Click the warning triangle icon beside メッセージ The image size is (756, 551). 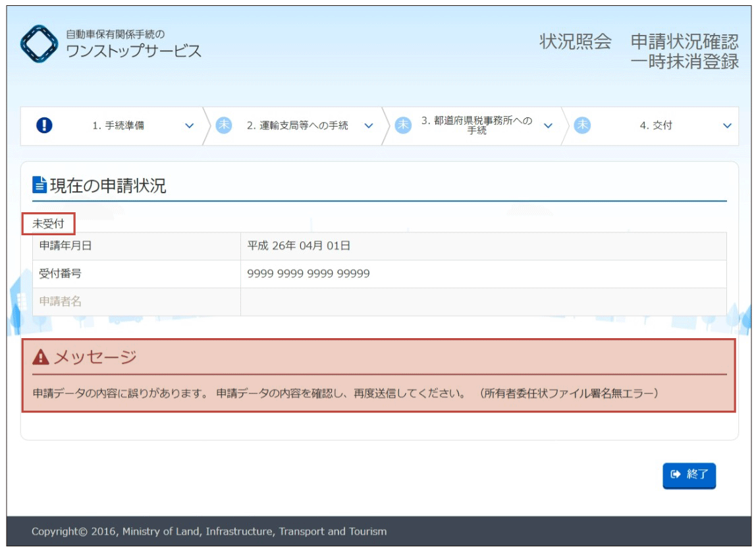41,357
